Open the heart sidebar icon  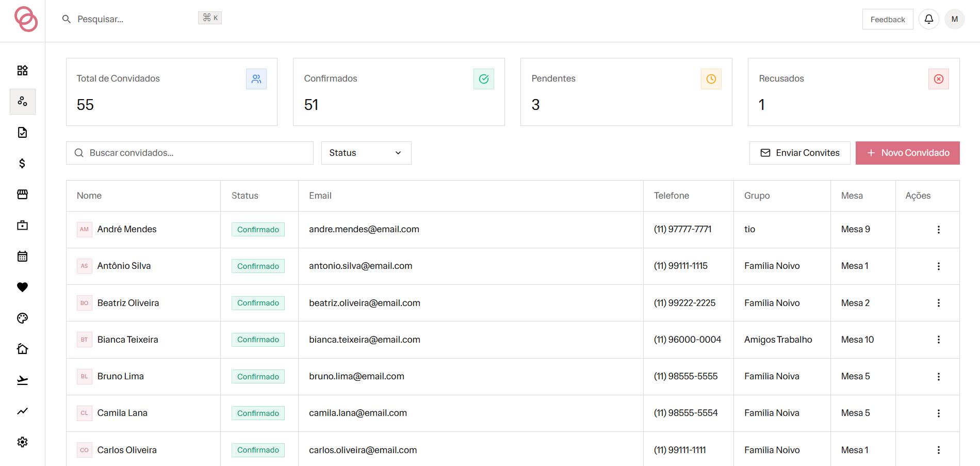(22, 287)
